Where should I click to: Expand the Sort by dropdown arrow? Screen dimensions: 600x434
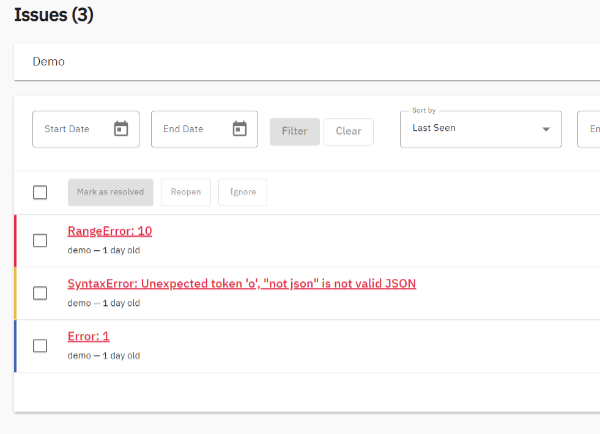[546, 129]
